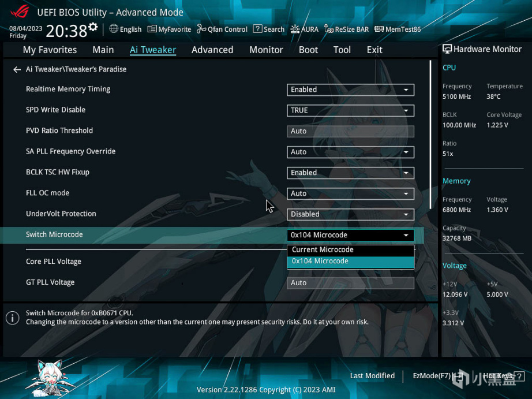This screenshot has width=532, height=399.
Task: Select the Core PLL Voltage label
Action: (x=54, y=262)
